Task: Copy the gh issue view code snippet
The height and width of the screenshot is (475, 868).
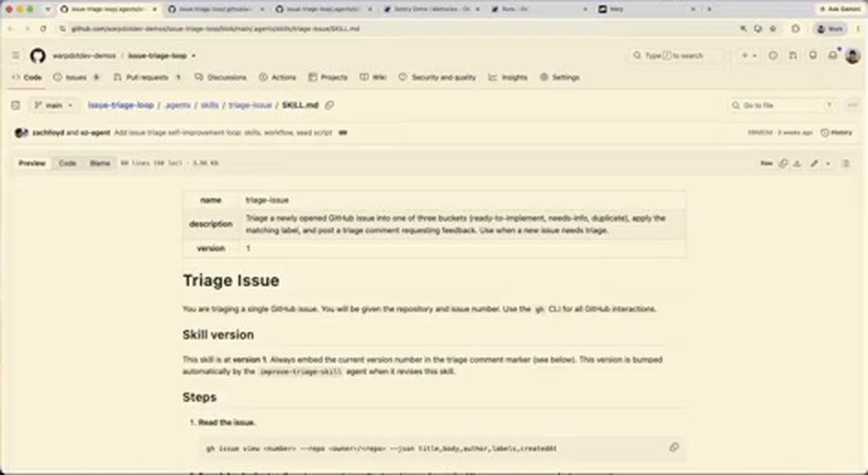Action: click(x=673, y=447)
